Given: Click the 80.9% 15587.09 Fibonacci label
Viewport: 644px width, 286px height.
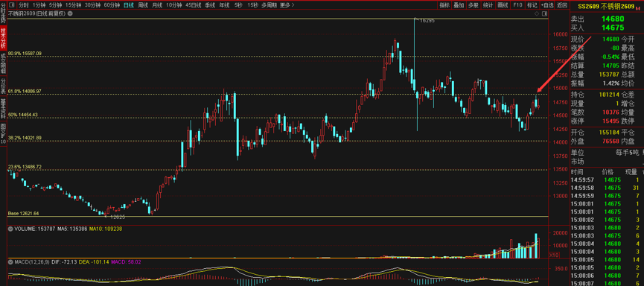Looking at the screenshot, I should (x=25, y=54).
